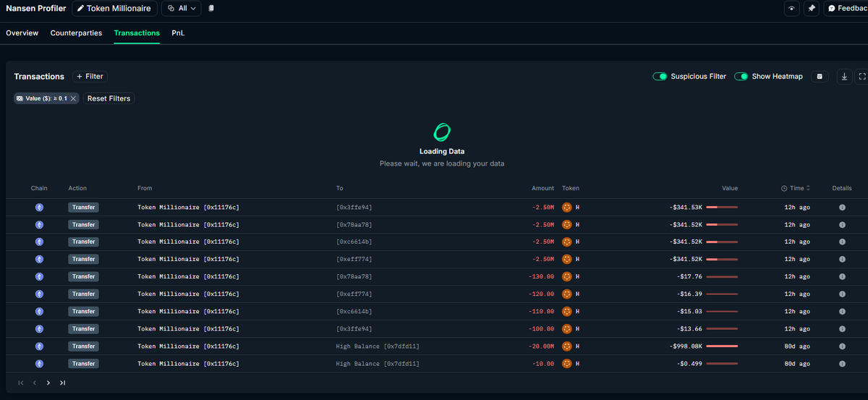Click "80d ago" in the -$0.499 row
The width and height of the screenshot is (868, 400).
(797, 364)
